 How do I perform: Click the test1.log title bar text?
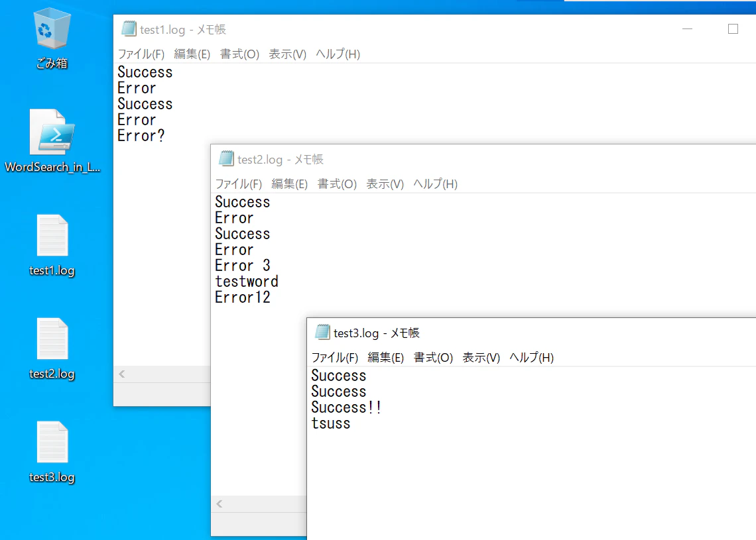183,29
